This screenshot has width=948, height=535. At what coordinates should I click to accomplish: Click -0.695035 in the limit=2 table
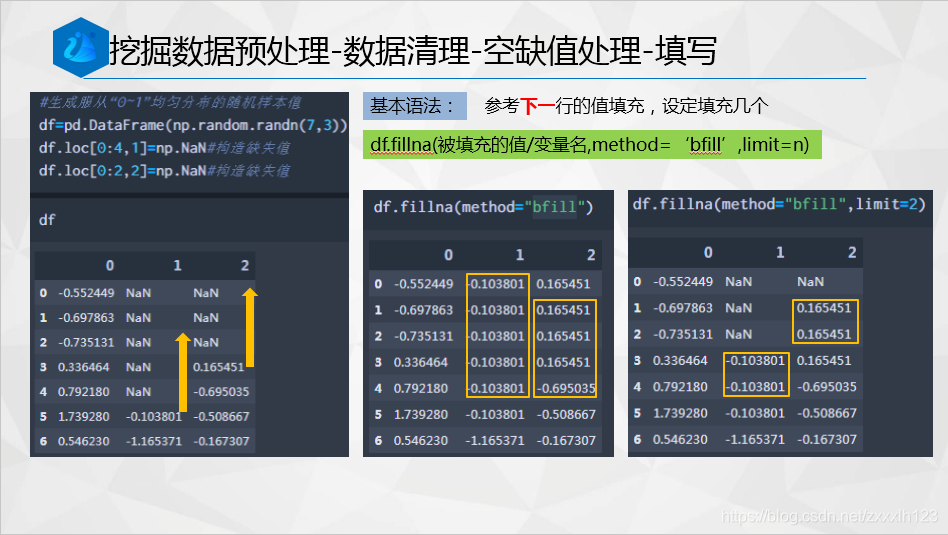[x=826, y=387]
